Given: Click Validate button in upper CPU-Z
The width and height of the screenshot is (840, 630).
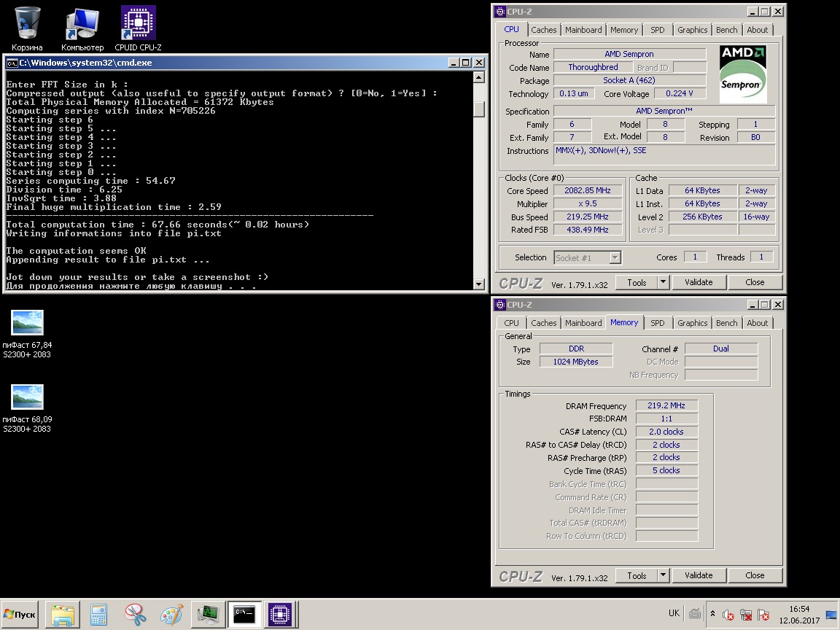Looking at the screenshot, I should 699,282.
